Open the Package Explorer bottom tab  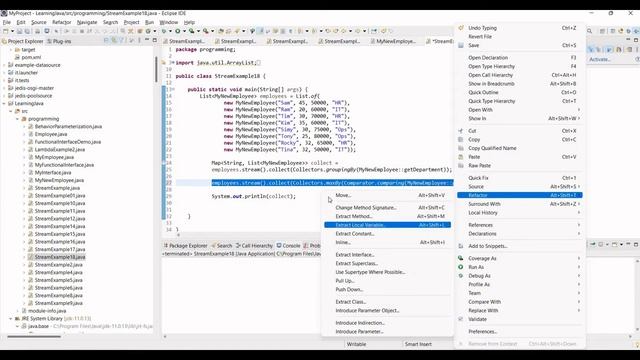[185, 246]
